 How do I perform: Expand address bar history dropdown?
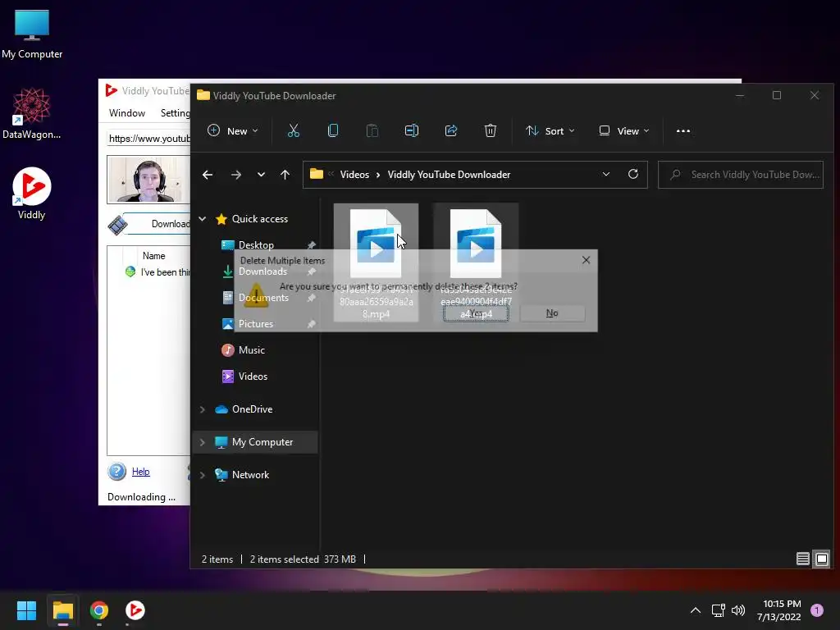click(606, 174)
